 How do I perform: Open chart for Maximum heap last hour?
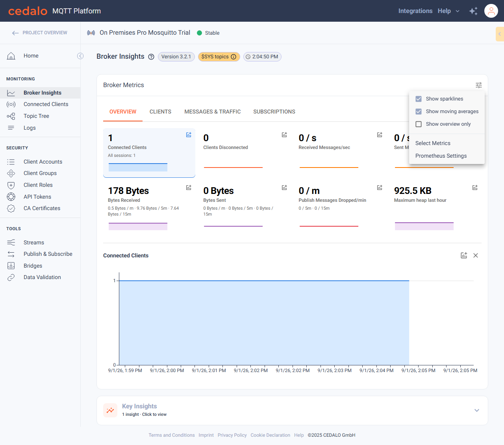[x=475, y=188]
